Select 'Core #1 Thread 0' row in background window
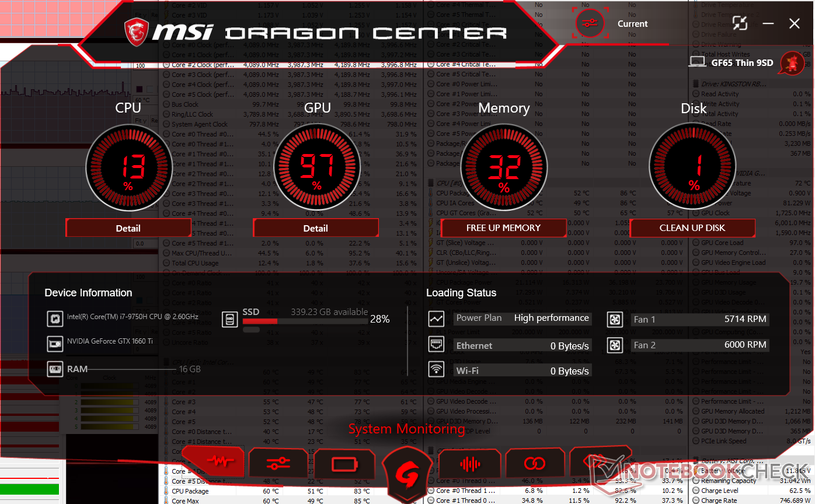Image resolution: width=815 pixels, height=504 pixels. [556, 501]
